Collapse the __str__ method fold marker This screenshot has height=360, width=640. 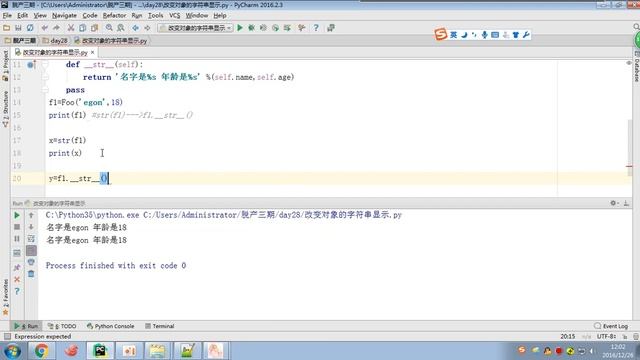45,64
